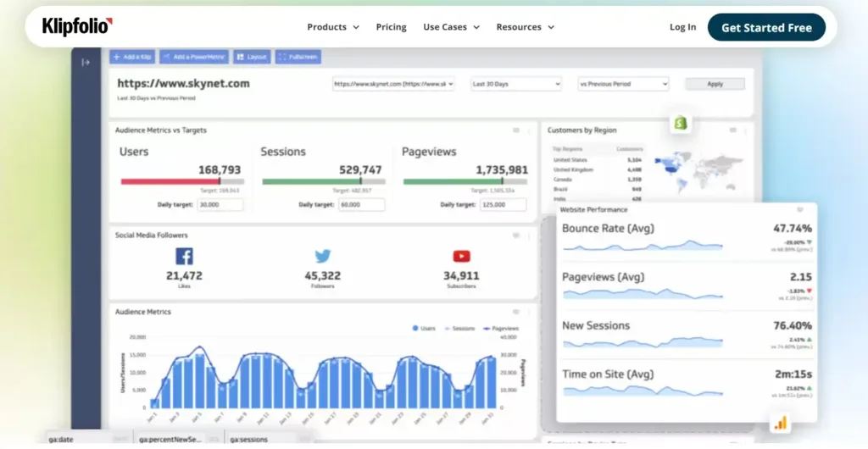The width and height of the screenshot is (868, 449).
Task: Click the Shopify bag icon
Action: click(681, 123)
